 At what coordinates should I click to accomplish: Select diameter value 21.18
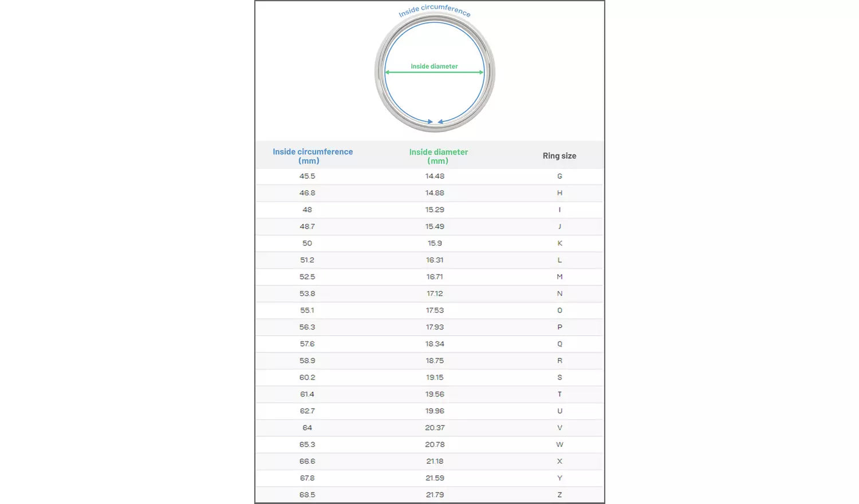click(435, 461)
